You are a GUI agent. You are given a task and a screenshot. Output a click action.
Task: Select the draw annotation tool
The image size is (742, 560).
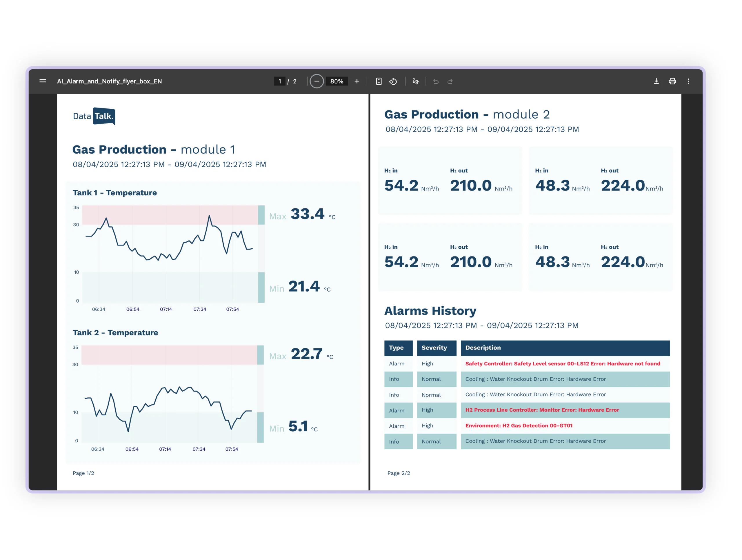(x=416, y=81)
